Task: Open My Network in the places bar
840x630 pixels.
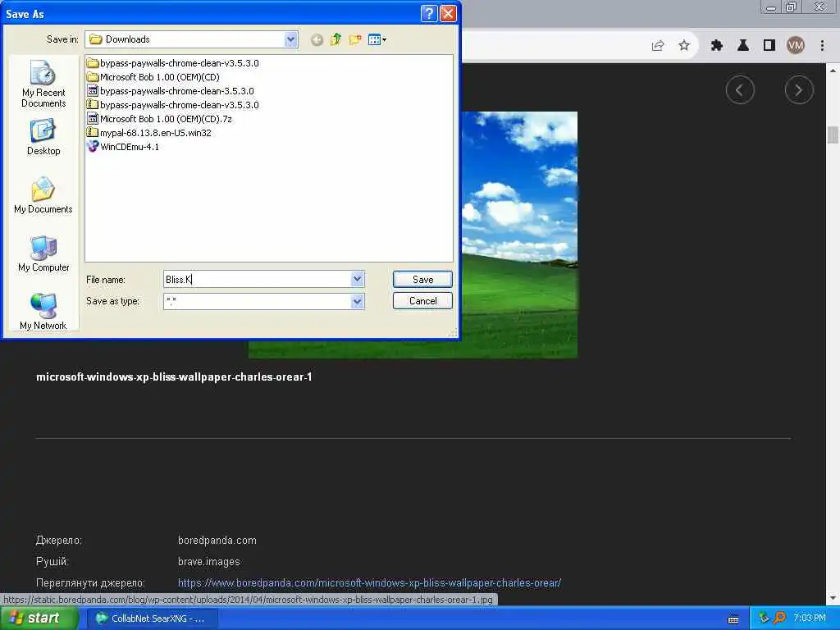Action: [43, 312]
